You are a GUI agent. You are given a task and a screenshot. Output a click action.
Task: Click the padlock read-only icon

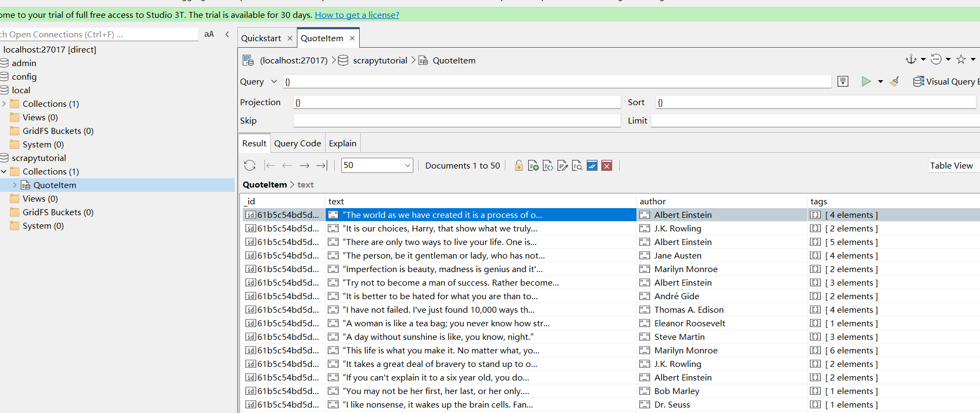pos(519,165)
